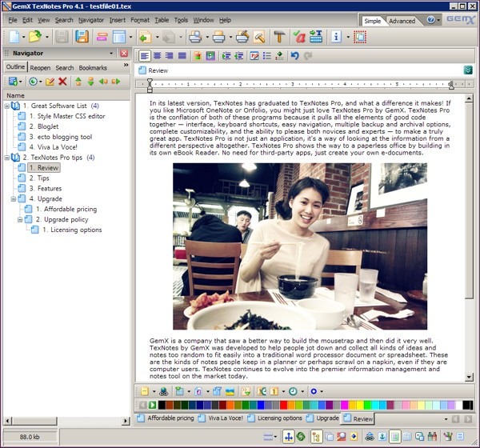Click the blue four-arrow move icon in the status bar
Viewport: 480px width, 448px height.
(x=288, y=437)
